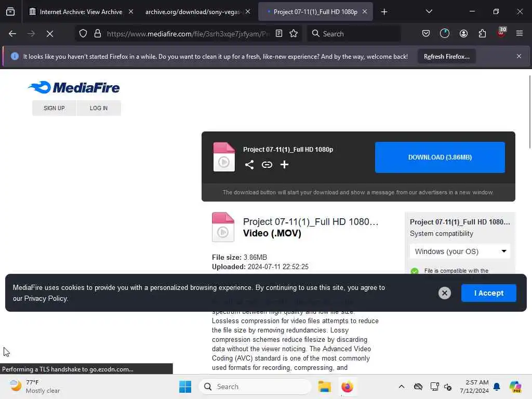Go back to previous page
532x399 pixels.
(12, 34)
